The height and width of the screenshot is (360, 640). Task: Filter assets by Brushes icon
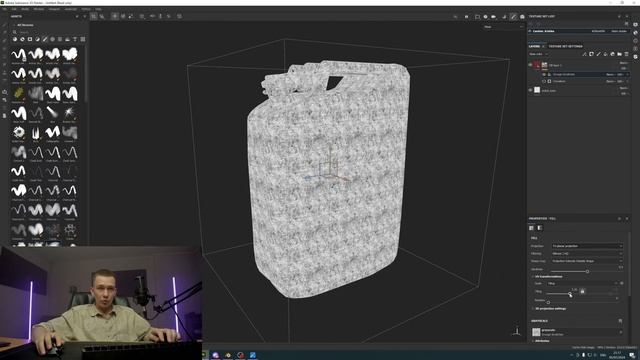[x=45, y=39]
